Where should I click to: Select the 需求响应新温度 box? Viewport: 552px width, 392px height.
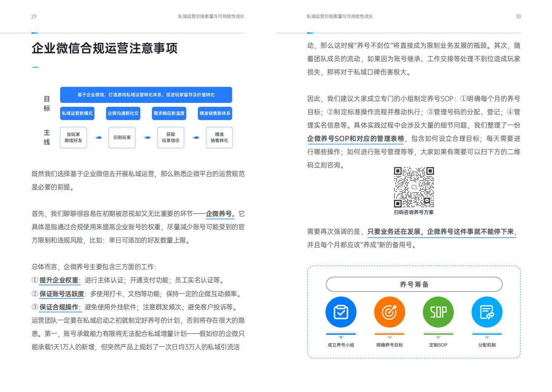[x=169, y=113]
